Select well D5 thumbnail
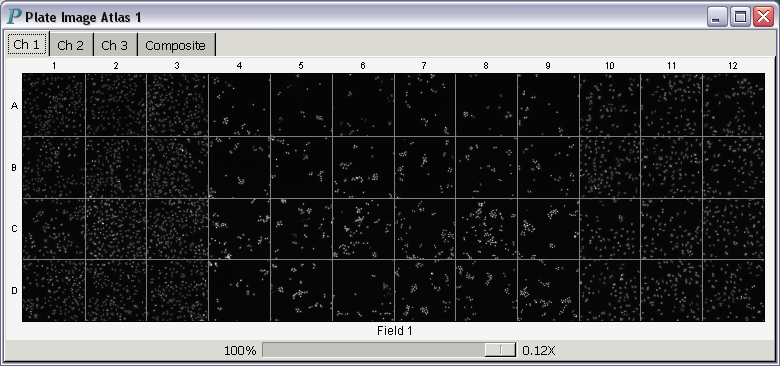The height and width of the screenshot is (366, 780). click(x=301, y=290)
